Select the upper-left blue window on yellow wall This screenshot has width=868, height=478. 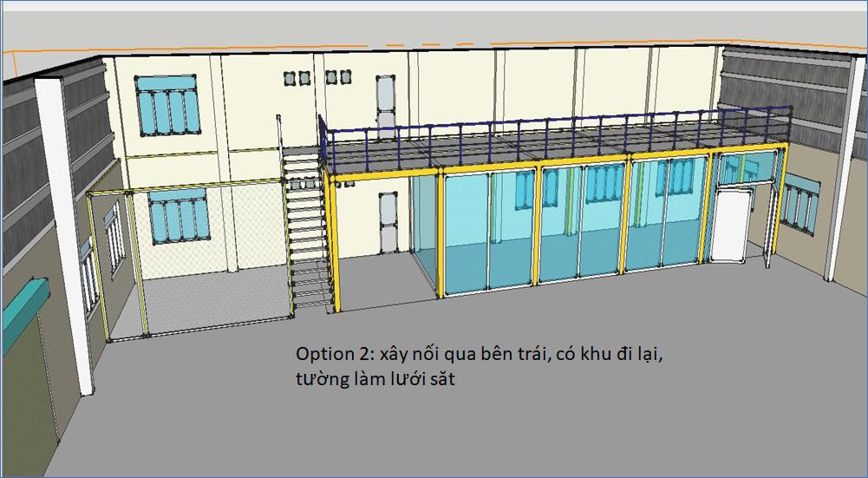168,106
